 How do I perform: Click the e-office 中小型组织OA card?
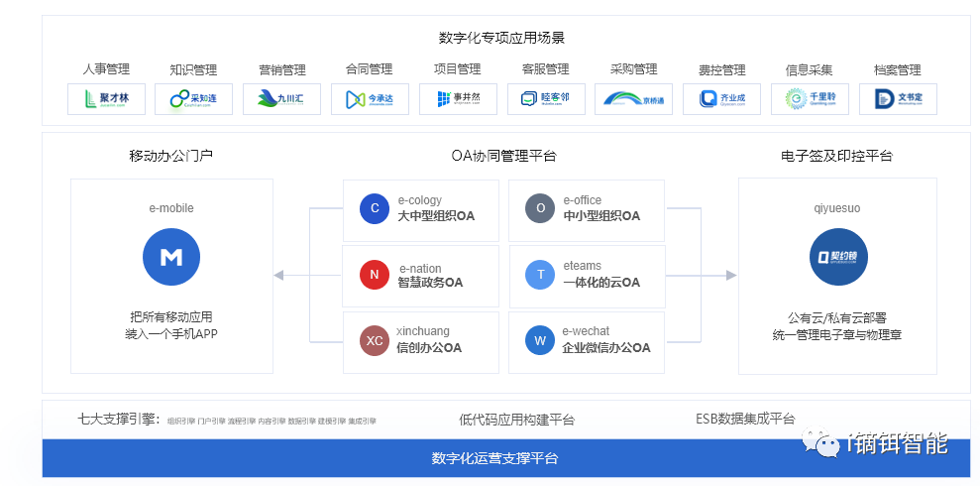coord(587,209)
